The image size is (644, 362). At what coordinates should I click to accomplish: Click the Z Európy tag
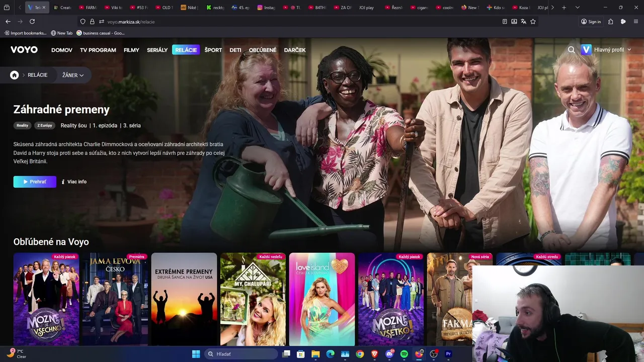tap(45, 125)
